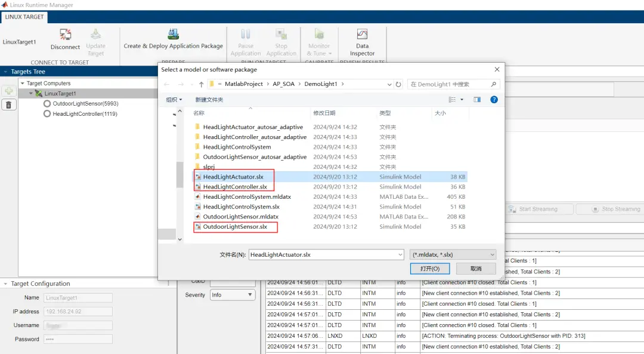This screenshot has width=644, height=354.
Task: Click the 打开(O) button
Action: [x=430, y=269]
